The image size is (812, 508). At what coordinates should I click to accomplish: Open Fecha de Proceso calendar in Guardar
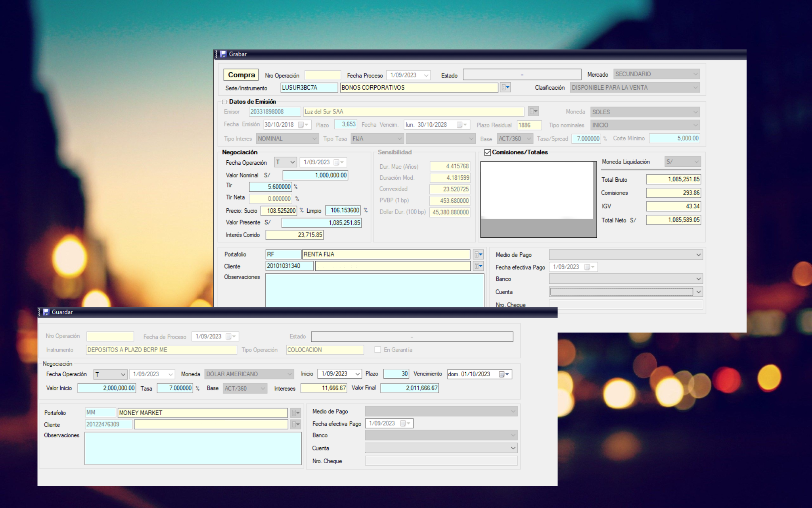231,337
